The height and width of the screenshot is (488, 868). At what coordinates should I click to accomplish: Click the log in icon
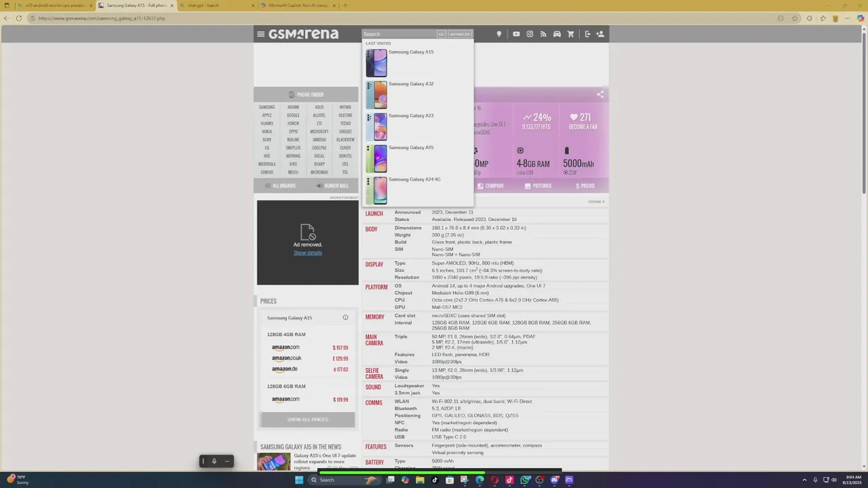click(x=587, y=34)
